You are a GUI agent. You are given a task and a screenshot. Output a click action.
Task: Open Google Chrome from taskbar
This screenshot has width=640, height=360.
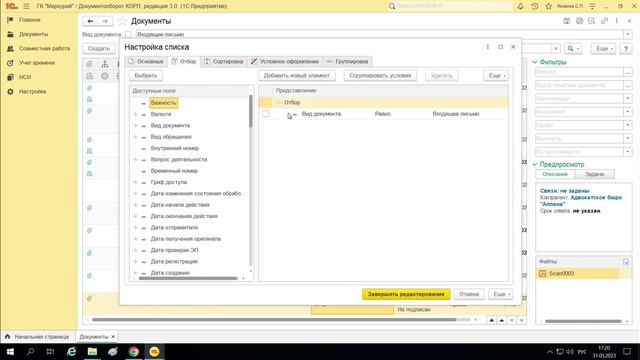pyautogui.click(x=134, y=351)
